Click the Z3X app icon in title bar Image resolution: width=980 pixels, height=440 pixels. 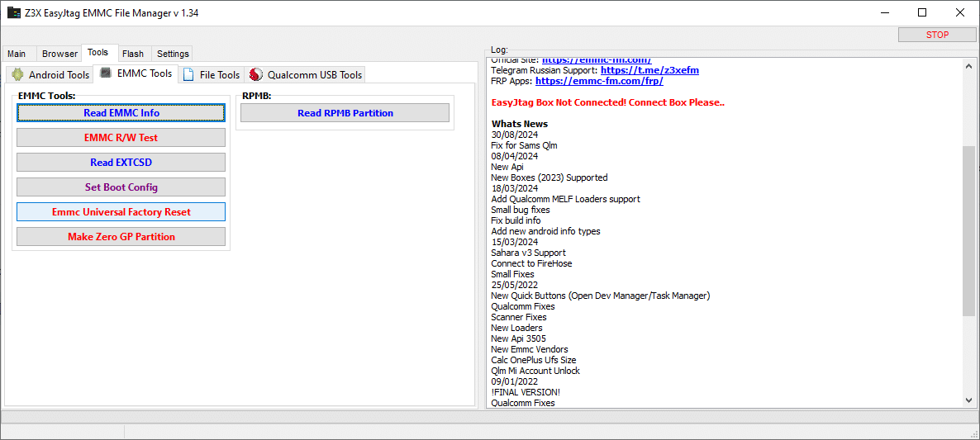(x=14, y=13)
